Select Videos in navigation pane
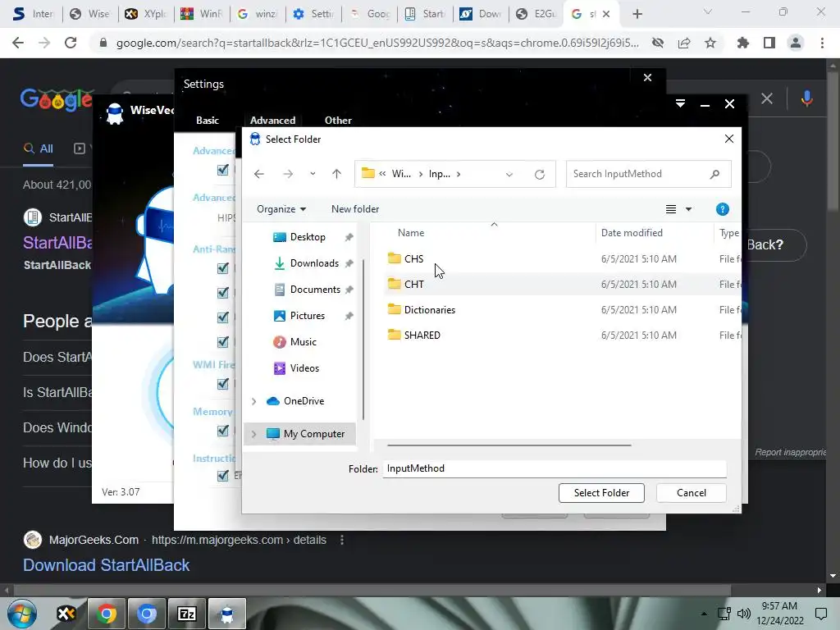840x630 pixels. 304,368
